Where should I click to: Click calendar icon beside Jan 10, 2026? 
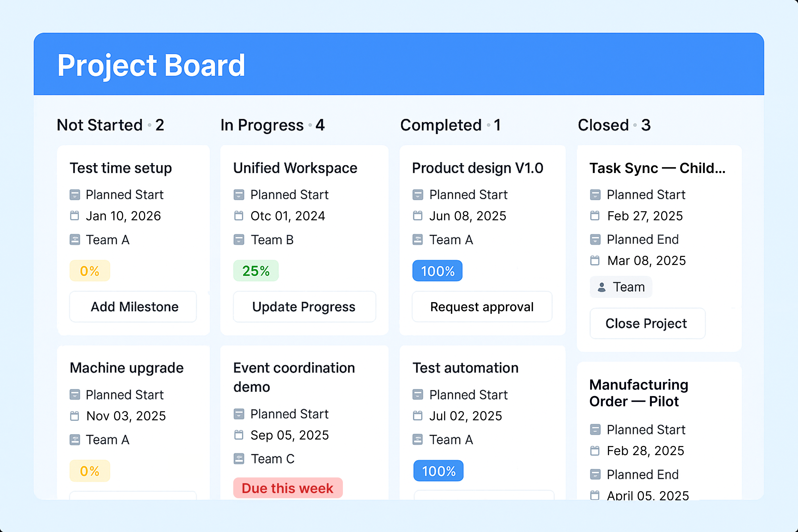pos(74,216)
